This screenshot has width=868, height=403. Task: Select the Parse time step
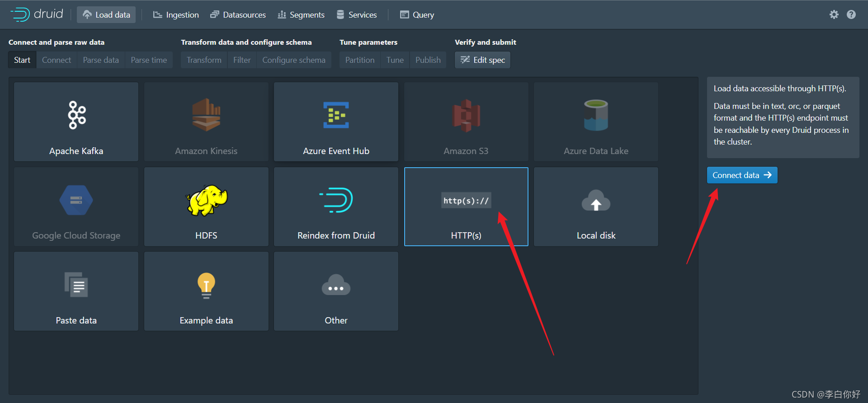coord(149,60)
